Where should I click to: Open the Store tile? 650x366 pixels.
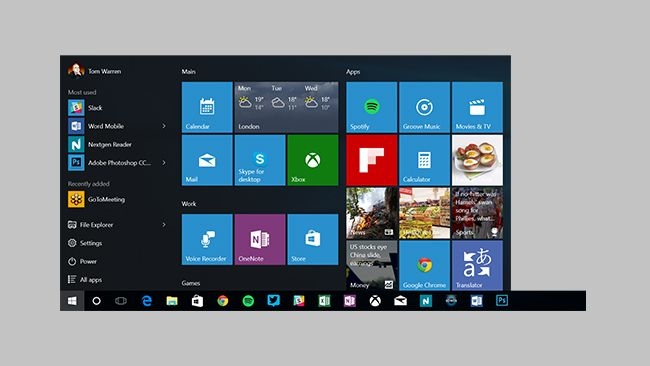coord(313,239)
